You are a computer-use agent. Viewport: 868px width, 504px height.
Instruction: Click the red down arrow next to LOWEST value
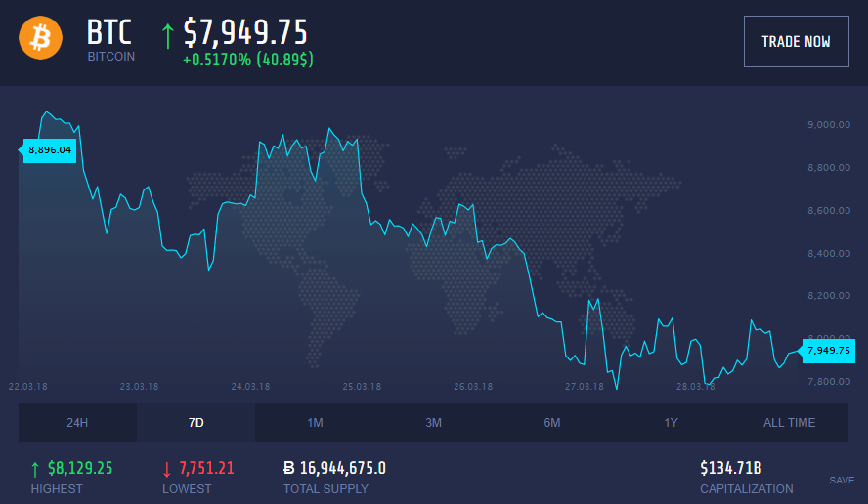pos(166,469)
